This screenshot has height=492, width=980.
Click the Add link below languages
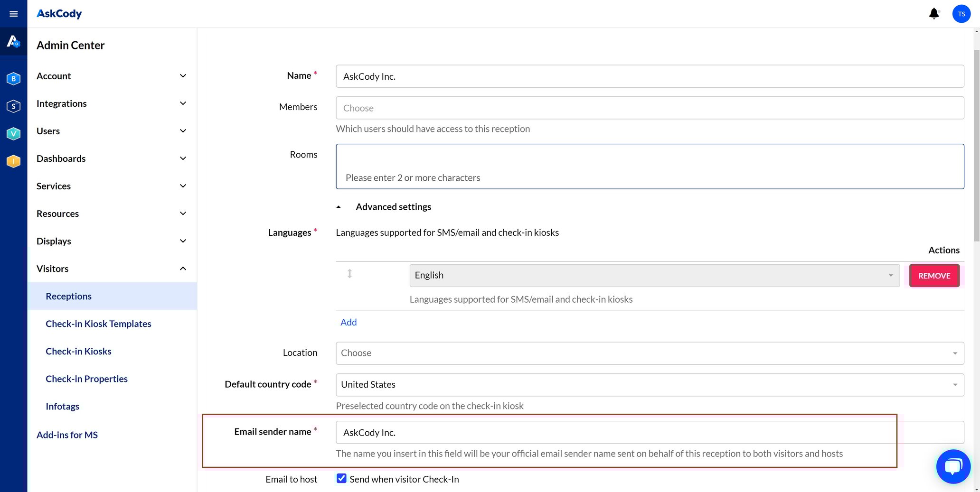point(349,322)
